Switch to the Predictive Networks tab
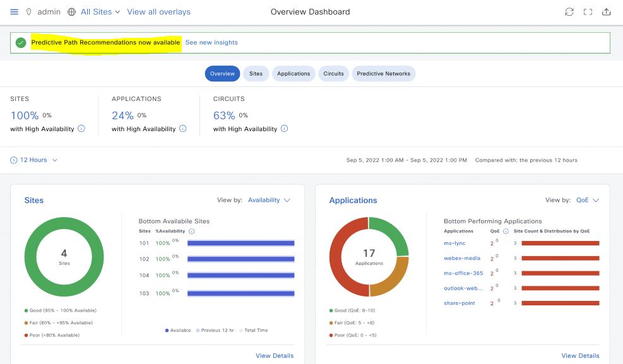 point(383,74)
